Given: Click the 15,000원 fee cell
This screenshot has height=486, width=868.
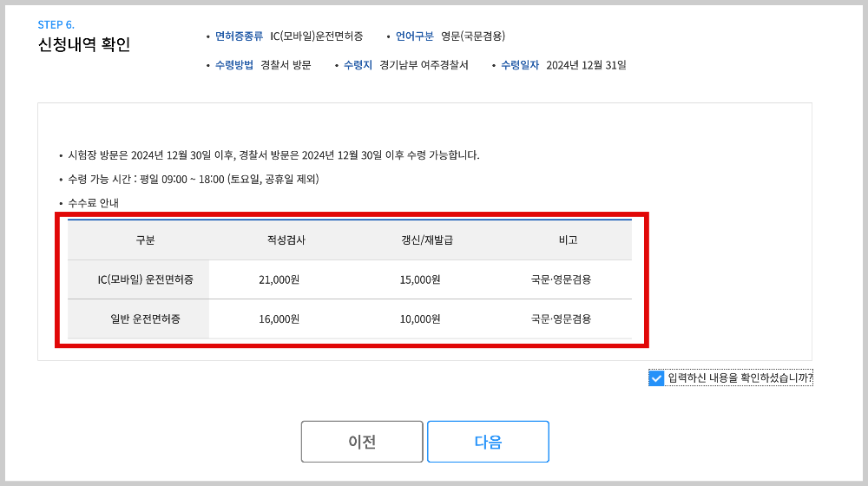Looking at the screenshot, I should 419,279.
